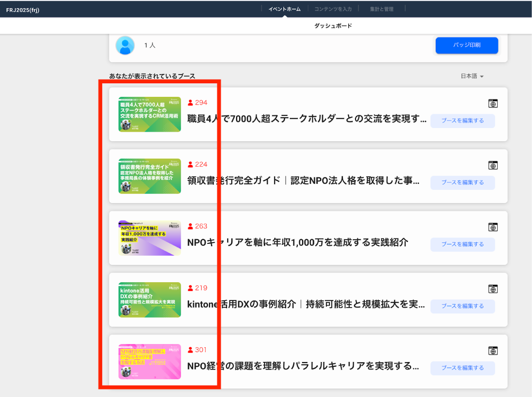Click the web page icon for 領収書発行完全ガイド booth
Image resolution: width=532 pixels, height=397 pixels.
(x=493, y=165)
